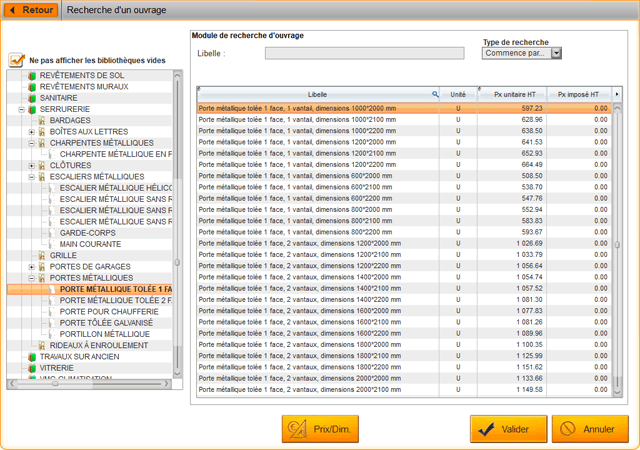Viewport: 640px width, 450px height.
Task: Click the folder icon next to PORTES DE GARAGES
Action: [42, 267]
